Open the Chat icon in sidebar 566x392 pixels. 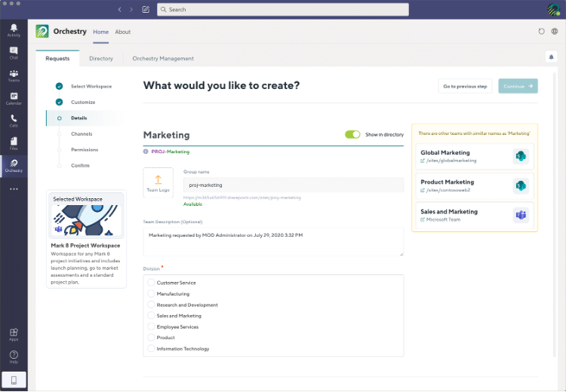[14, 53]
